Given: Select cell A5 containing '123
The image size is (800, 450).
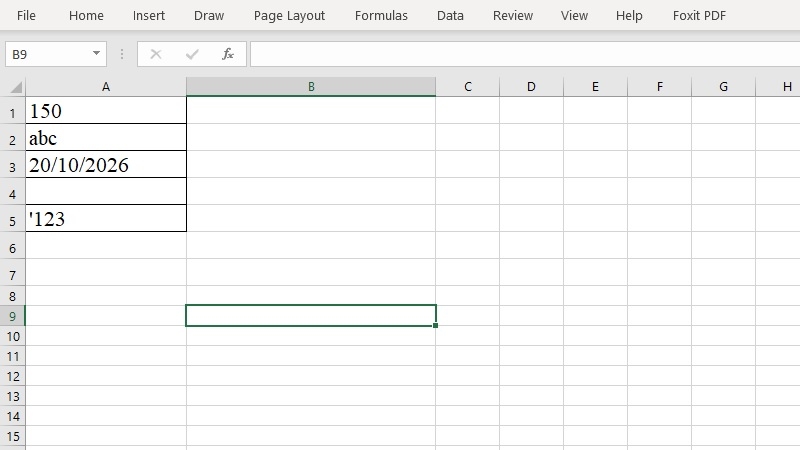Looking at the screenshot, I should click(x=106, y=218).
